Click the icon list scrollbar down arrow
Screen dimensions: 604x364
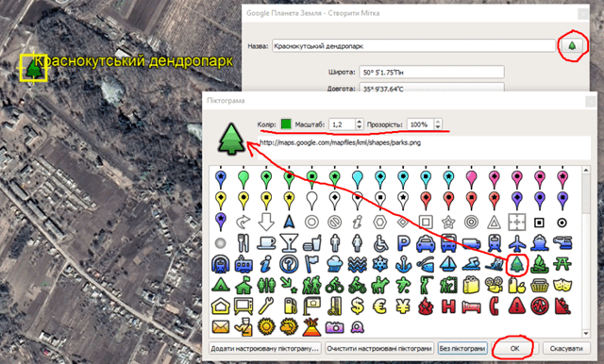(586, 334)
